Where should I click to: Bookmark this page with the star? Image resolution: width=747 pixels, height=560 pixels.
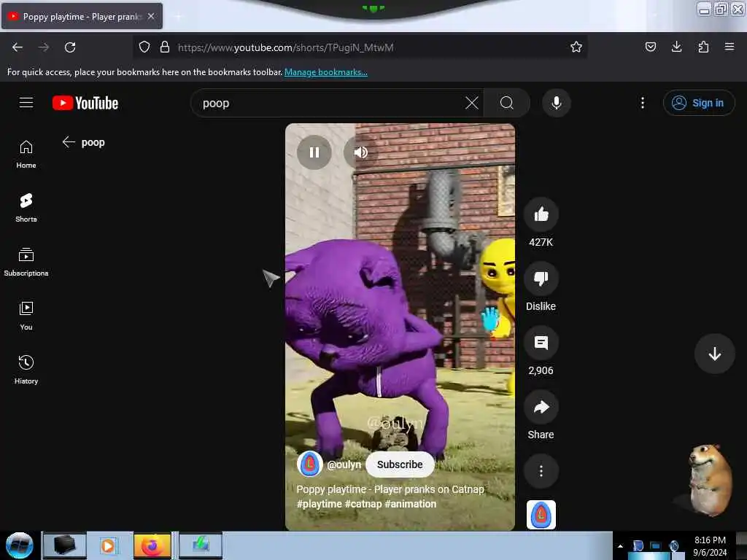[x=576, y=47]
